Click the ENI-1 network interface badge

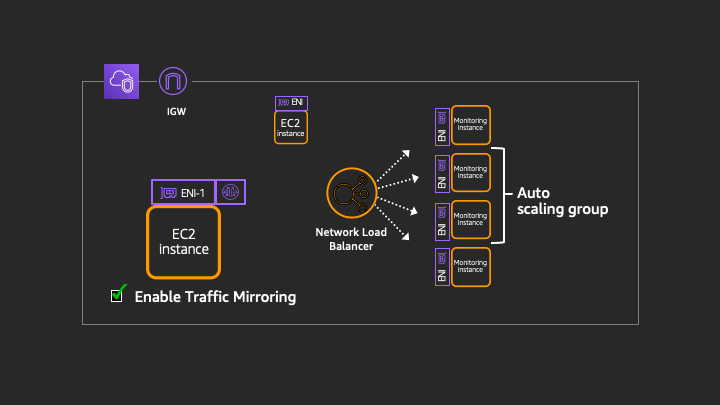pos(183,192)
